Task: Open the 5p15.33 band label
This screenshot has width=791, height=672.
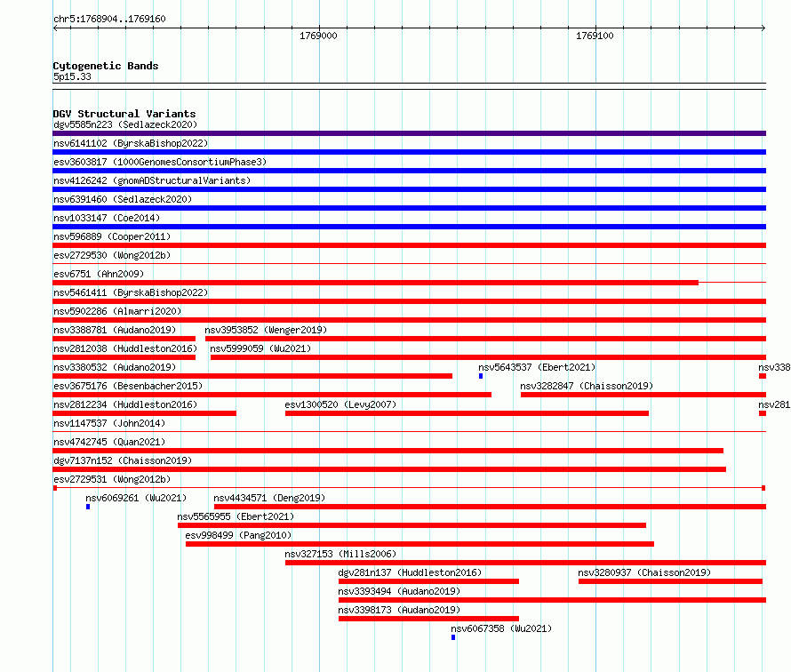Action: coord(72,76)
